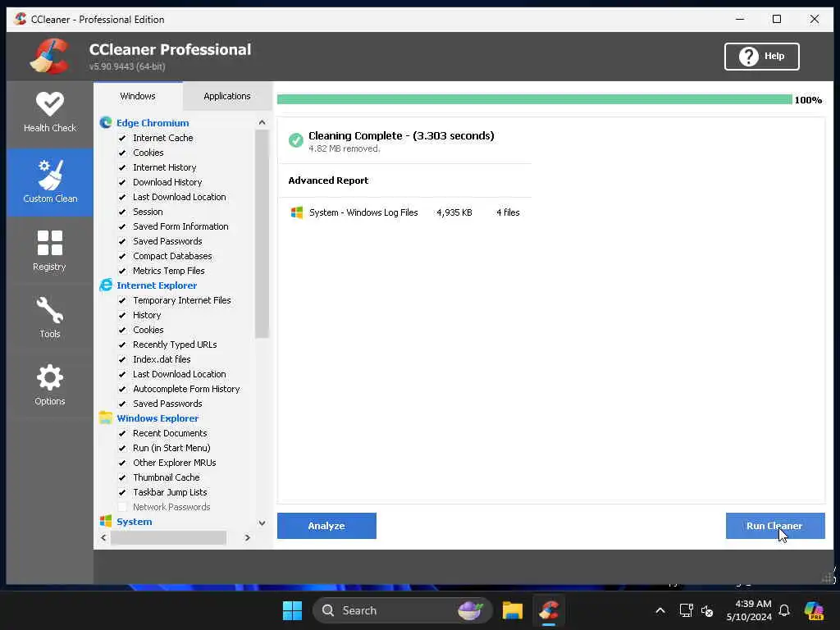
Task: Click the Analyze button
Action: click(x=326, y=526)
